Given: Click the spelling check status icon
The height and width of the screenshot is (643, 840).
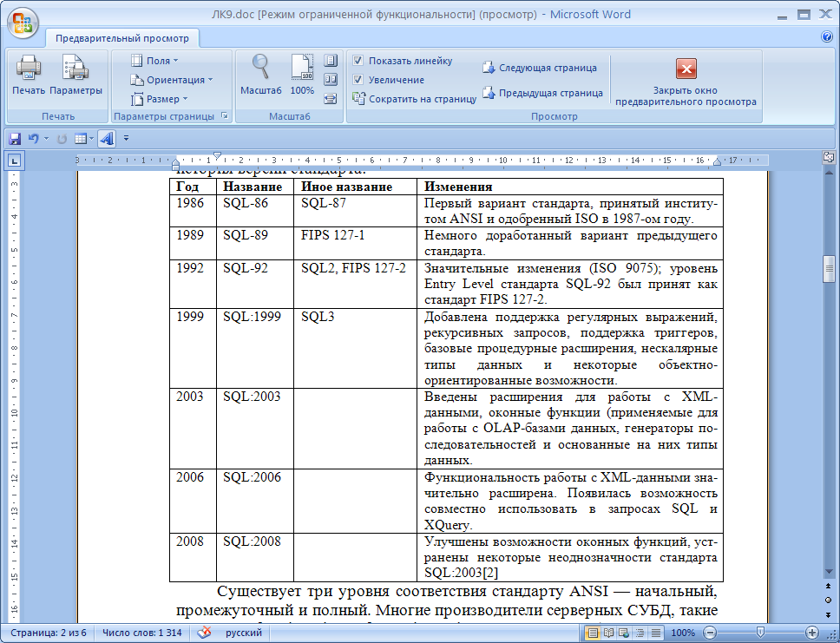Looking at the screenshot, I should pyautogui.click(x=204, y=633).
